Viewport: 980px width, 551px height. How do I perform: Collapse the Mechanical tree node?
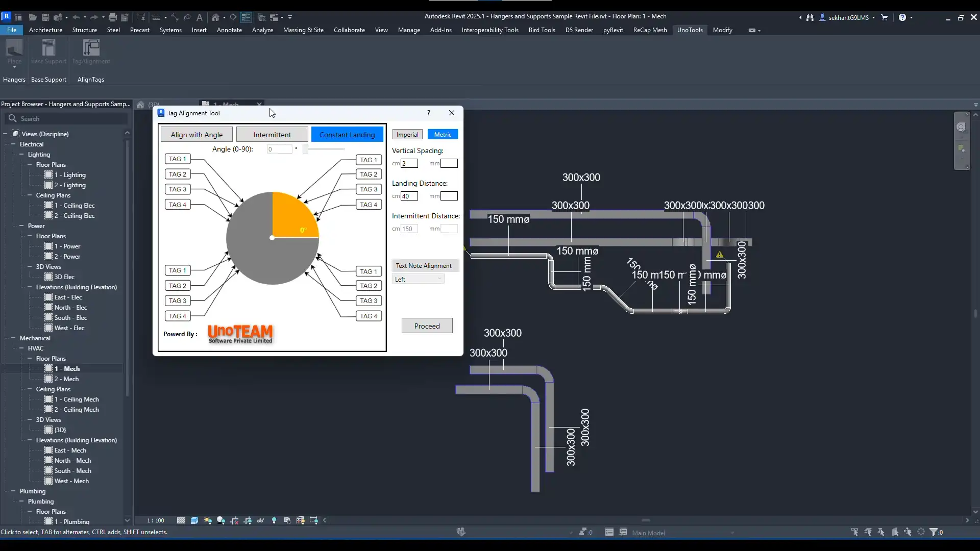click(13, 338)
